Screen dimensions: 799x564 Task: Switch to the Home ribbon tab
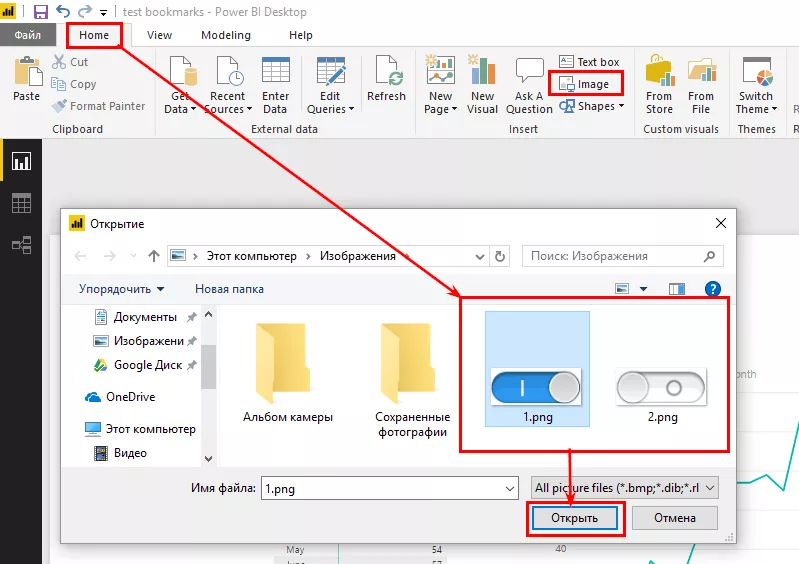tap(94, 35)
